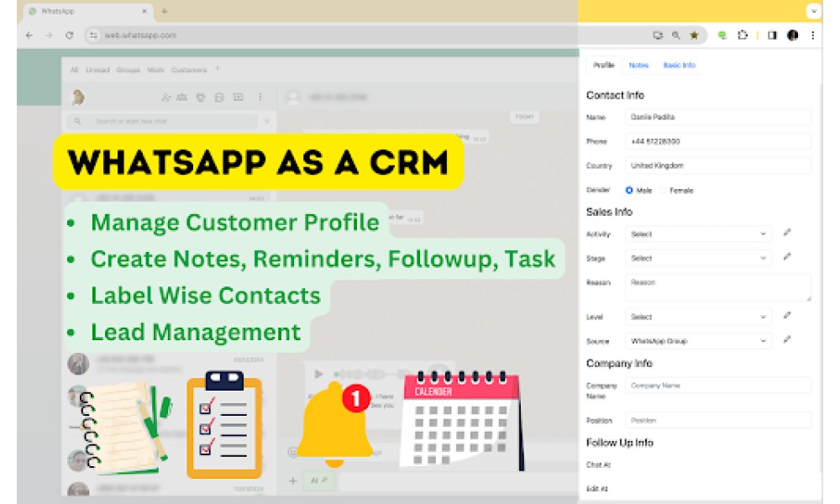Open browser Extensions puzzle icon
Screen dimensions: 840x504
[742, 35]
